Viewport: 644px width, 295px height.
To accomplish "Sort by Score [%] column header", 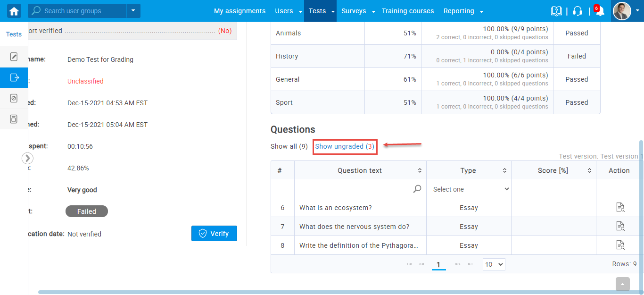I will pos(553,170).
